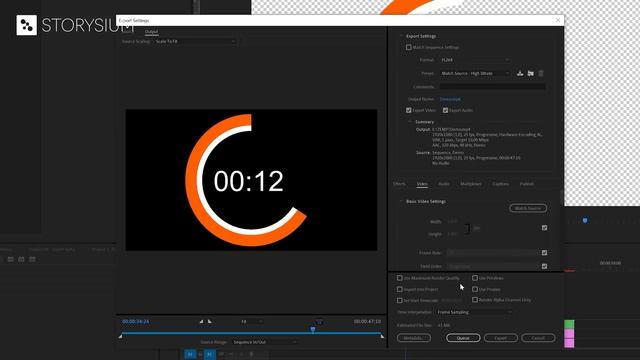Image resolution: width=640 pixels, height=360 pixels.
Task: Click the current timecode 00:00:34:24
Action: (x=136, y=322)
